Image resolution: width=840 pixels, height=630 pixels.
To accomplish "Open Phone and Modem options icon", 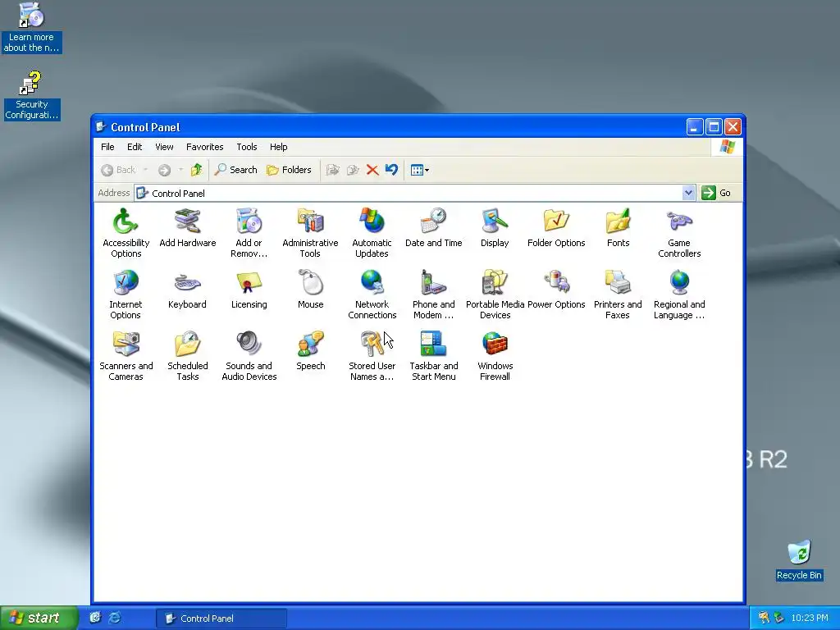I will [x=433, y=294].
